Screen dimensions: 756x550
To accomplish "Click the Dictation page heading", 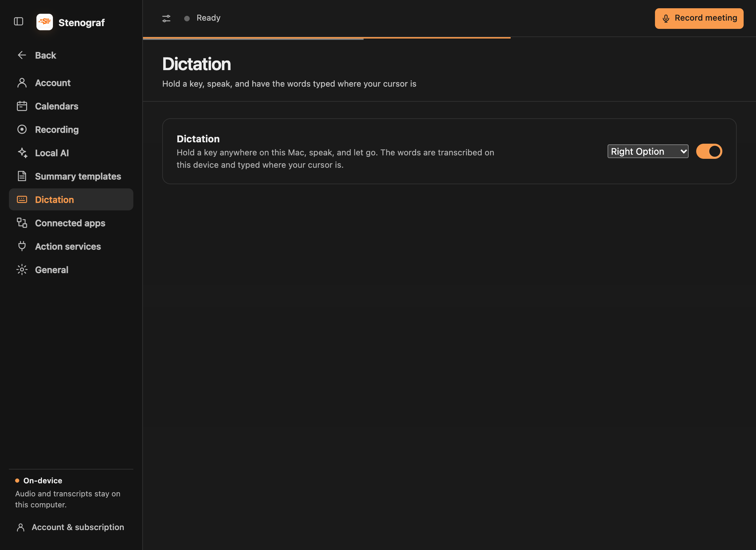I will 197,64.
